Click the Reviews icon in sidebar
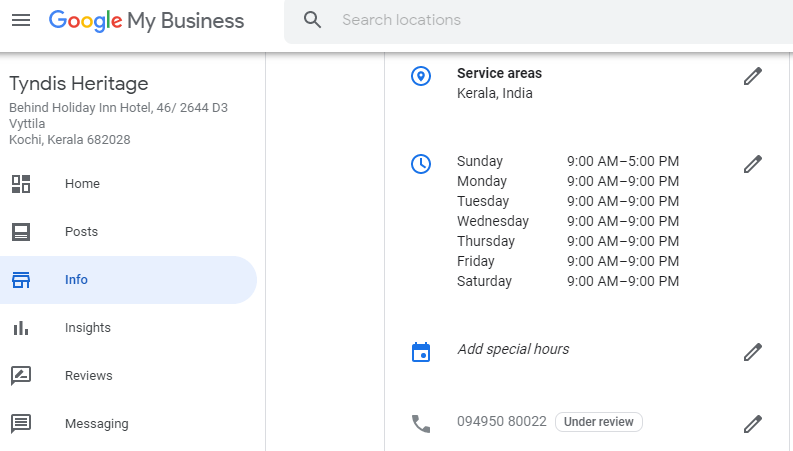This screenshot has height=451, width=793. pyautogui.click(x=21, y=376)
